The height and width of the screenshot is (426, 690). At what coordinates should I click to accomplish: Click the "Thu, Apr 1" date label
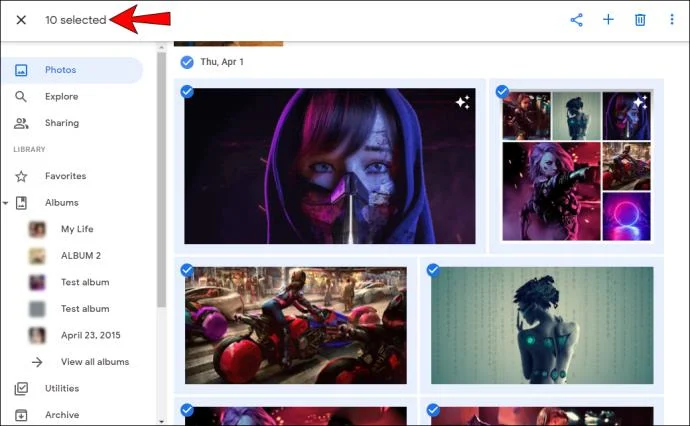(222, 62)
